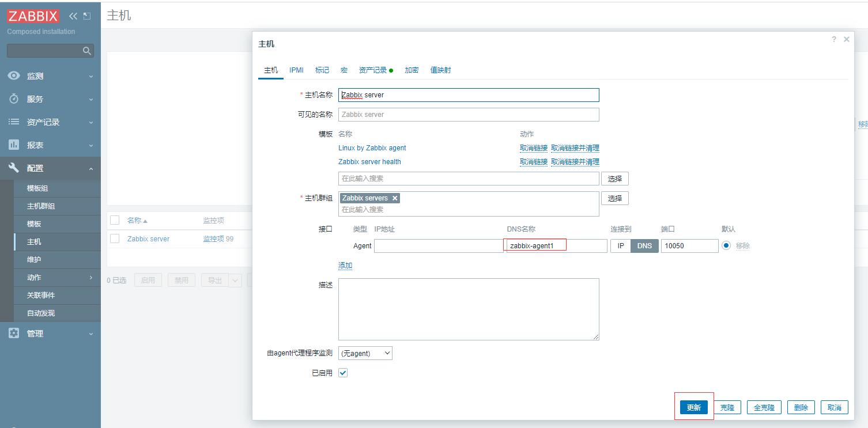Viewport: 868px width, 428px height.
Task: Click the 主机名称 input field
Action: click(469, 95)
